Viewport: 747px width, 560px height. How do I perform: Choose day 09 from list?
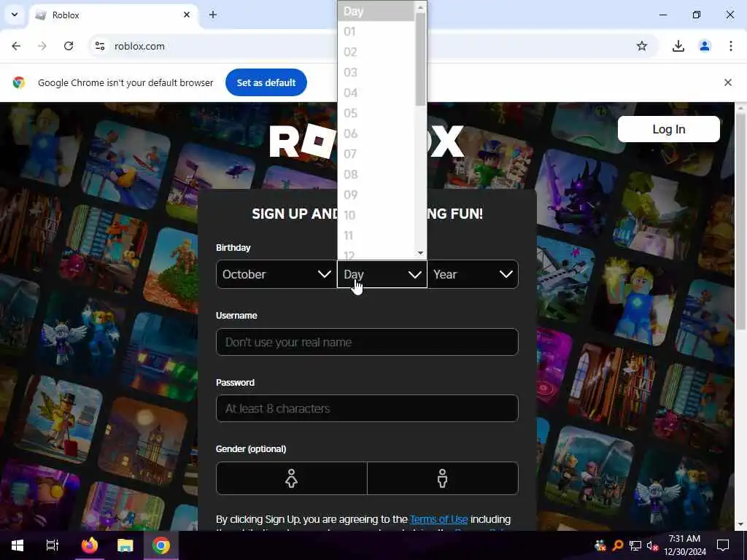click(x=376, y=195)
